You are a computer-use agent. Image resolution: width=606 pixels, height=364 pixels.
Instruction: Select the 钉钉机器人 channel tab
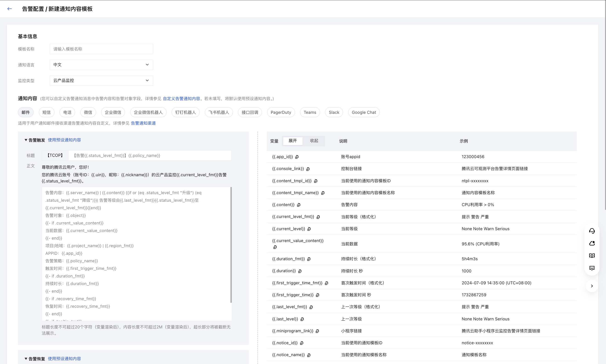tap(186, 112)
